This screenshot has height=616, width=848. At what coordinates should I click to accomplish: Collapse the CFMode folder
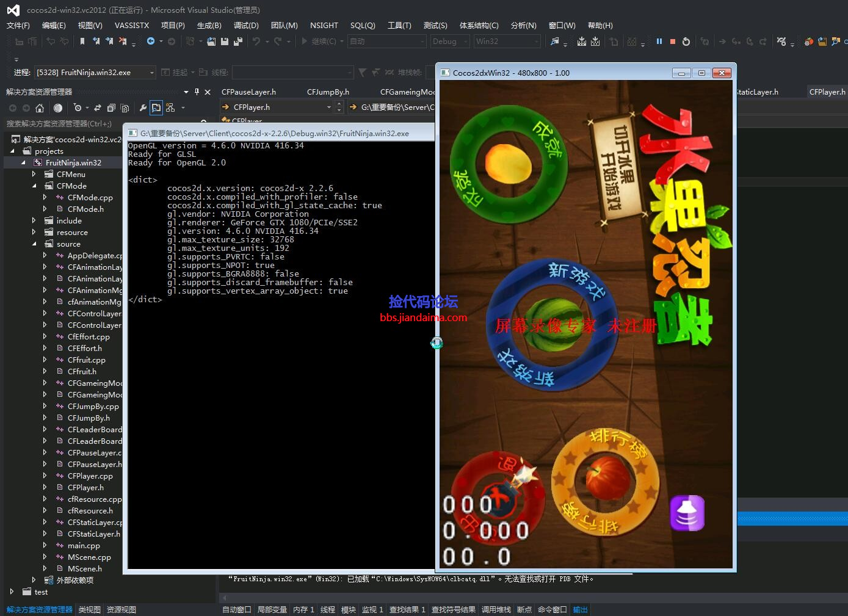34,186
